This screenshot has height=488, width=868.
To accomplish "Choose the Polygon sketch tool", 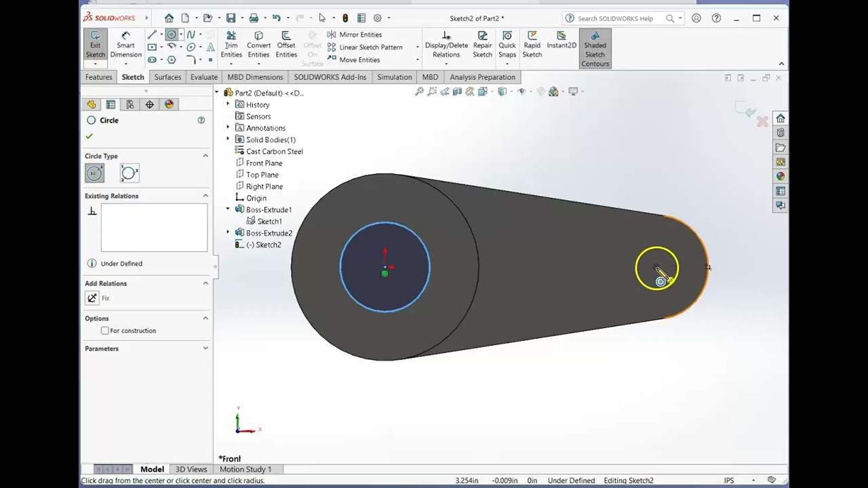I will (x=172, y=60).
